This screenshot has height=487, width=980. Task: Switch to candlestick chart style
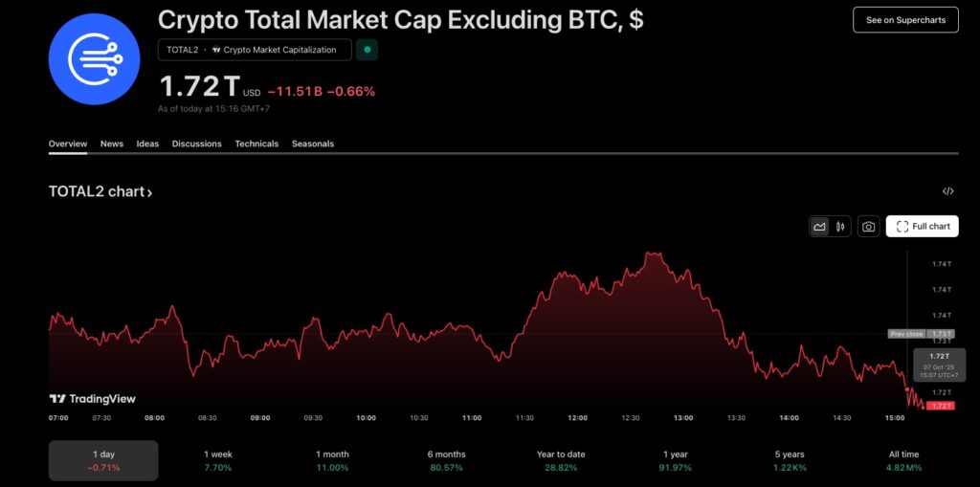pos(840,227)
